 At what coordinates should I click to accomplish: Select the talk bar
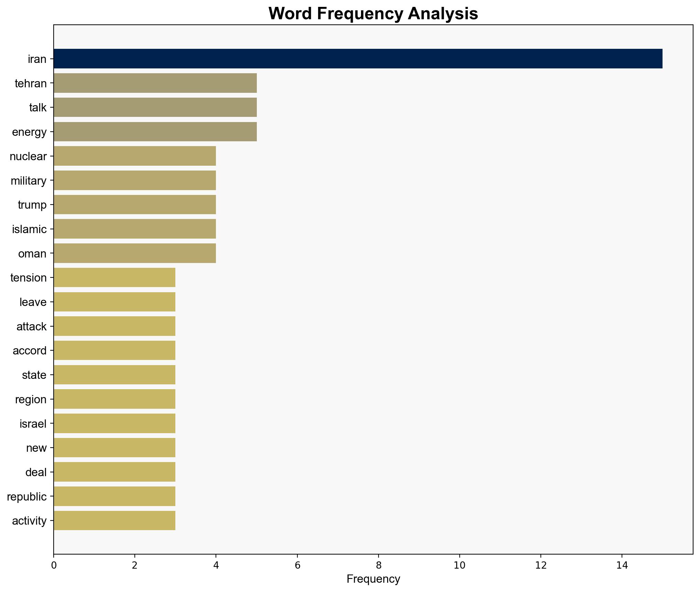click(155, 107)
